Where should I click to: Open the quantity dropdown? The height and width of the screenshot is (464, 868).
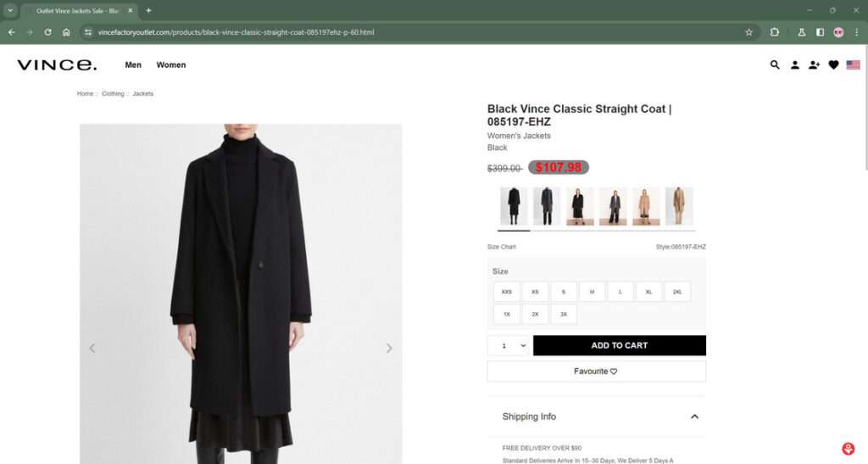[x=509, y=345]
